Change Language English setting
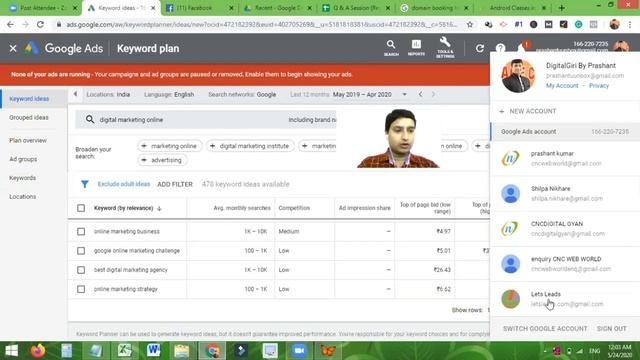The height and width of the screenshot is (360, 640). [169, 94]
